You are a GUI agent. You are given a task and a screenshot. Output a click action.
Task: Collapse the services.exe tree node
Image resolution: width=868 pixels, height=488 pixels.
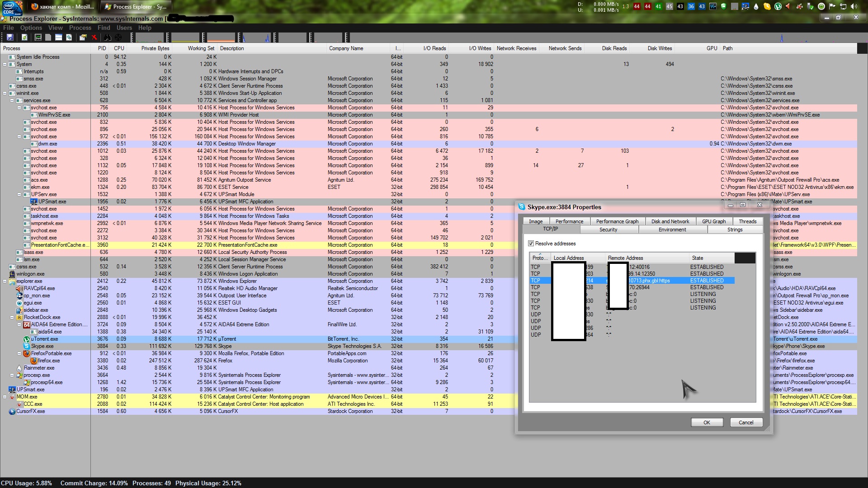(12, 100)
